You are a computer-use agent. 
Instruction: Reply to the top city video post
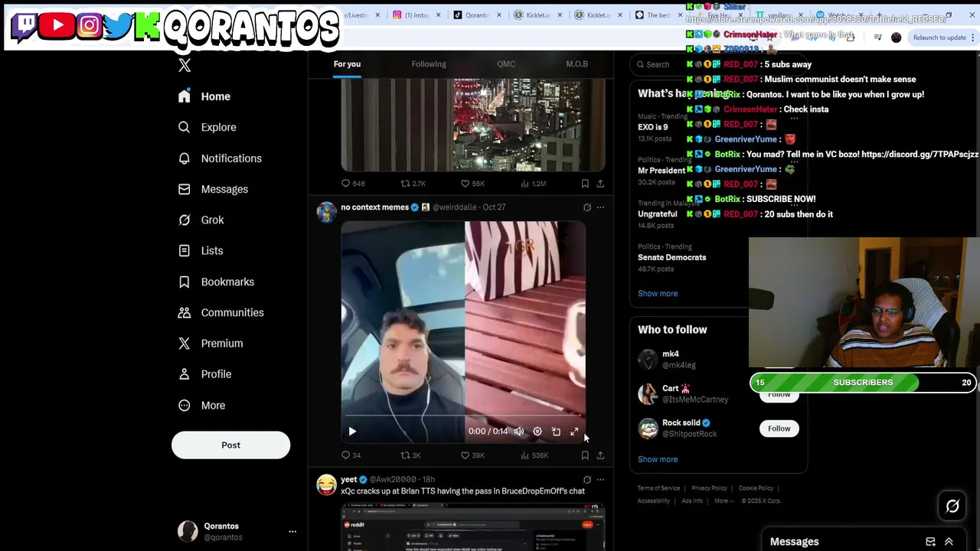[x=352, y=184]
